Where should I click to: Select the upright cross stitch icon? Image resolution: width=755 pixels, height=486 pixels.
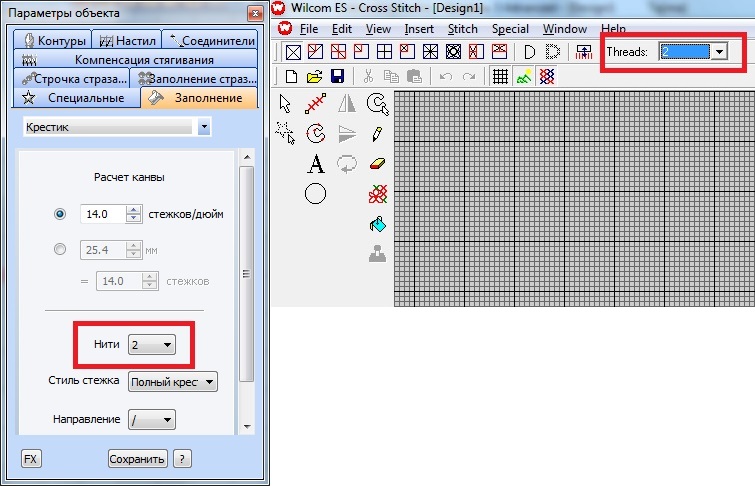[x=384, y=52]
